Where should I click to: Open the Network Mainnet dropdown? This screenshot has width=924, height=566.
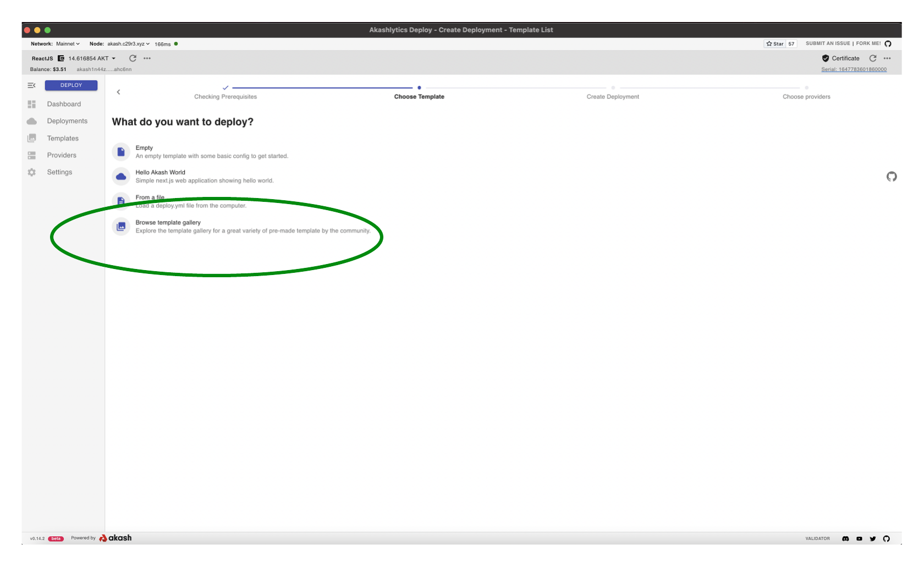click(68, 44)
